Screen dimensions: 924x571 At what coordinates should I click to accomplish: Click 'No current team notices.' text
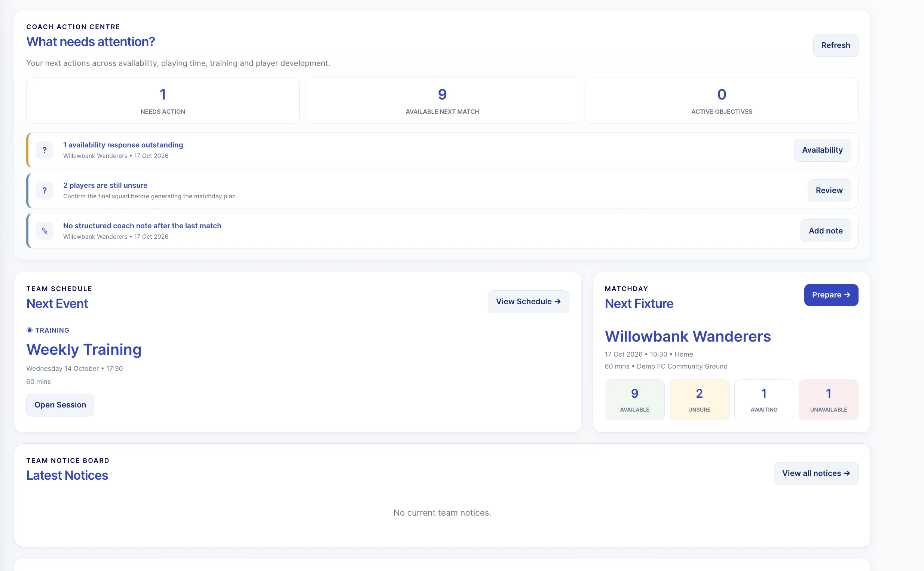click(442, 513)
